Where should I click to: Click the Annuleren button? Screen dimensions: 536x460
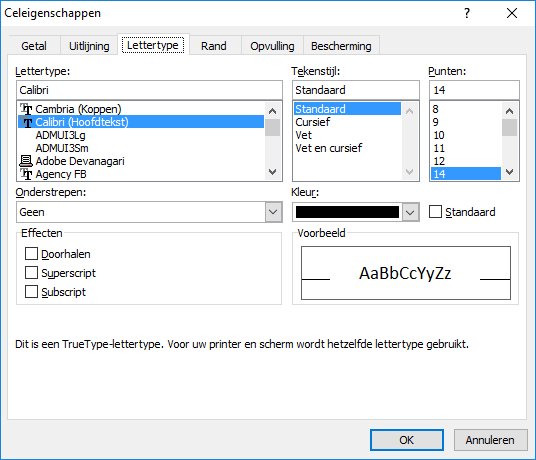[490, 440]
